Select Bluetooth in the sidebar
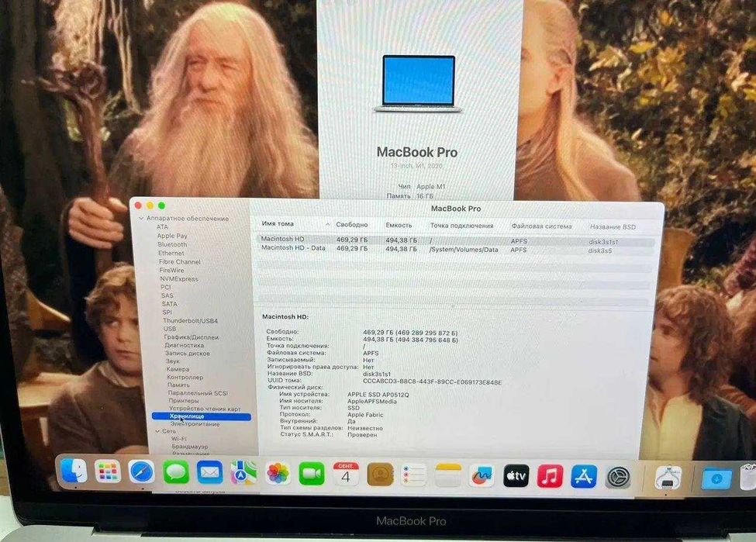The height and width of the screenshot is (542, 756). click(x=172, y=244)
